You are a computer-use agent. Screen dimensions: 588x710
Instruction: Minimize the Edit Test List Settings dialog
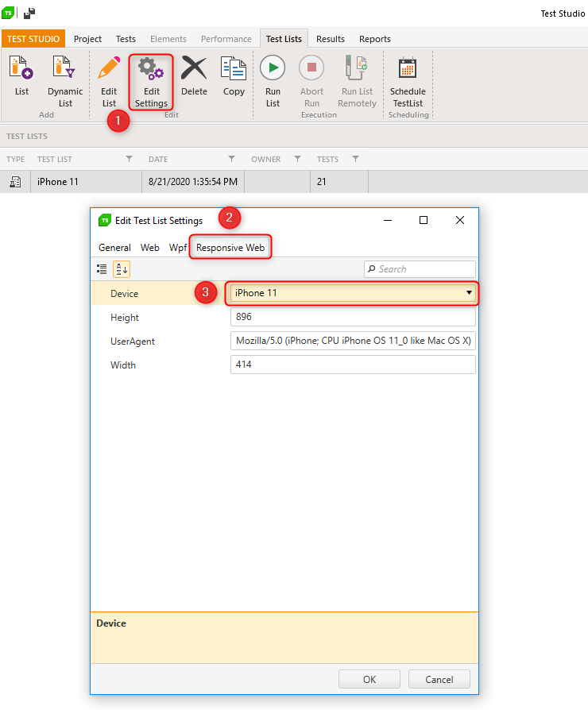(388, 220)
